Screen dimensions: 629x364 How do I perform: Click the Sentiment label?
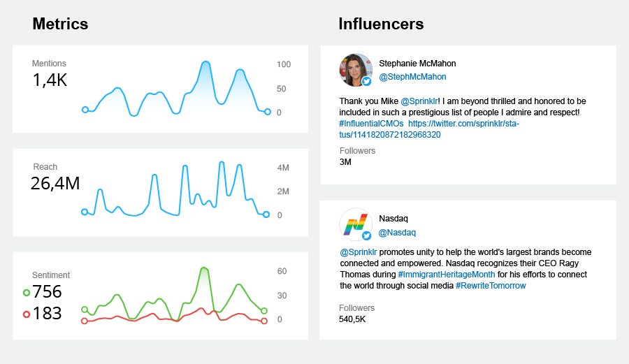51,275
